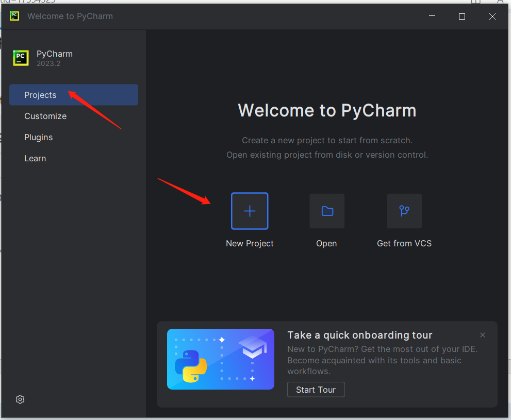Screen dimensions: 511x420
Task: Click the PyCharm 2023.2 logo in sidebar
Action: tap(21, 58)
